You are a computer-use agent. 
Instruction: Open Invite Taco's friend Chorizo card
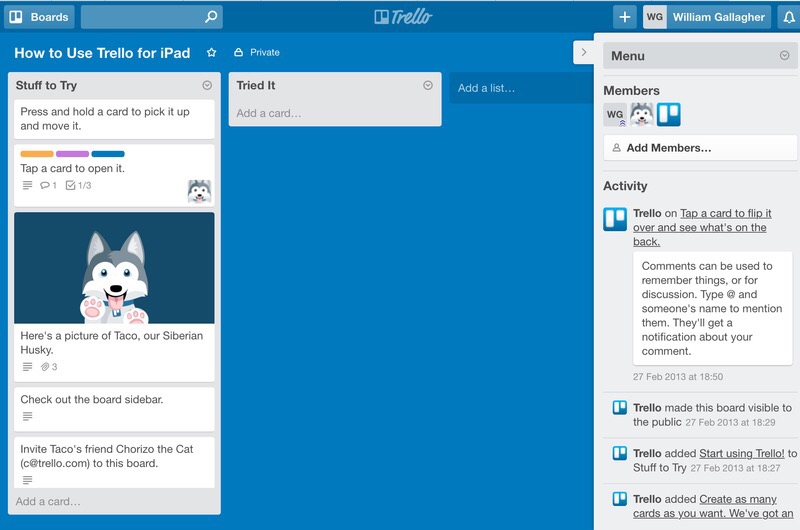tap(114, 462)
